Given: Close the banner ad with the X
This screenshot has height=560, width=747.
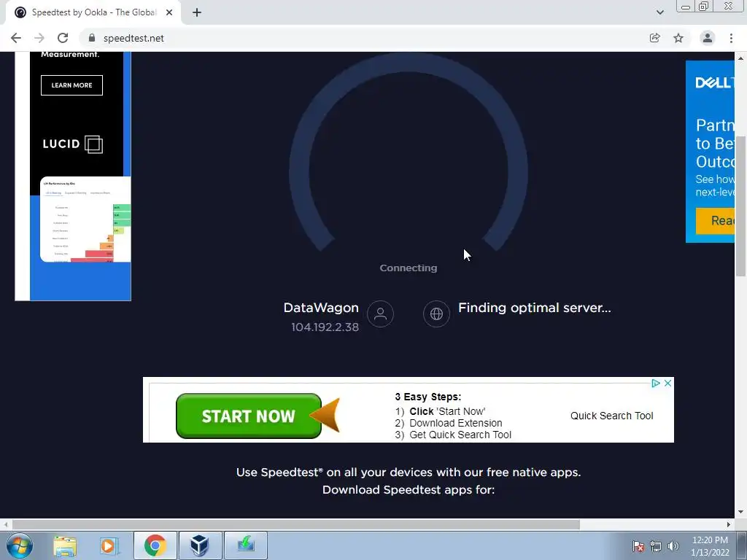Looking at the screenshot, I should pyautogui.click(x=668, y=383).
